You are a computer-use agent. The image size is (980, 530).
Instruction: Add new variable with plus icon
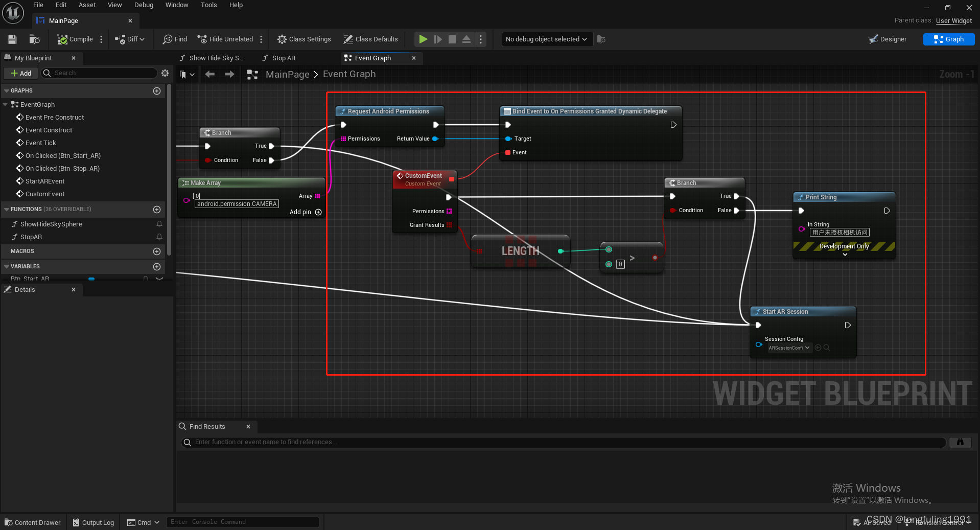pyautogui.click(x=157, y=267)
